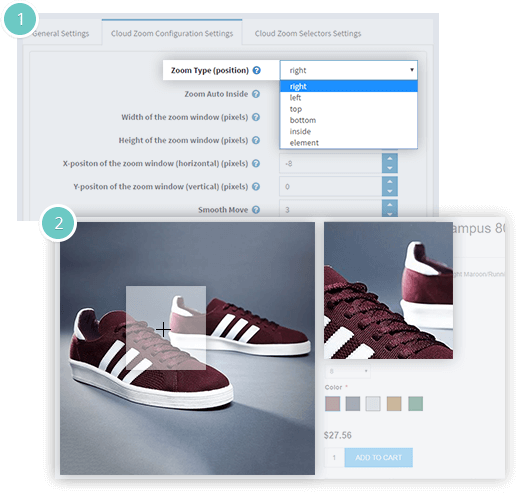This screenshot has height=493, width=519.
Task: Select the maroon color swatch
Action: tap(332, 404)
